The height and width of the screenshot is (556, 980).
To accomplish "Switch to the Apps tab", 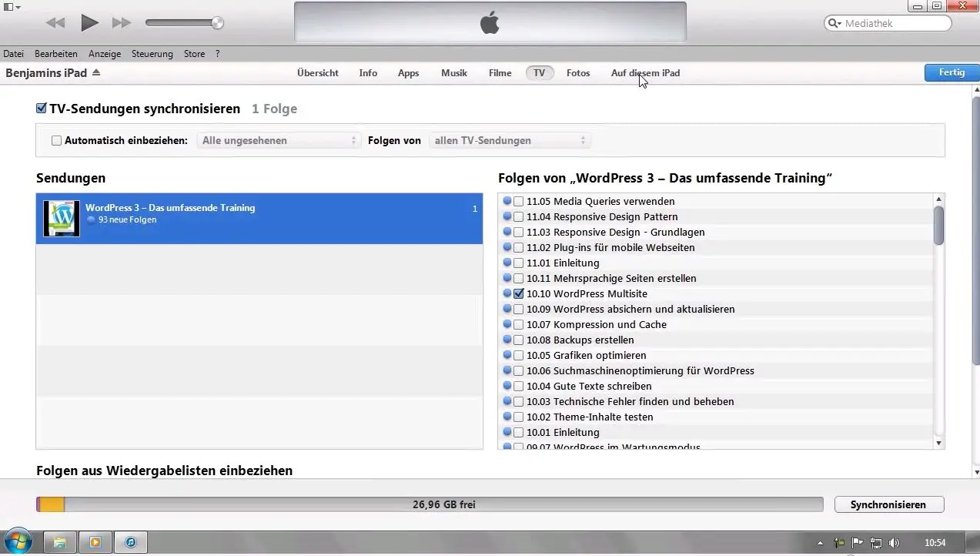I will [408, 73].
